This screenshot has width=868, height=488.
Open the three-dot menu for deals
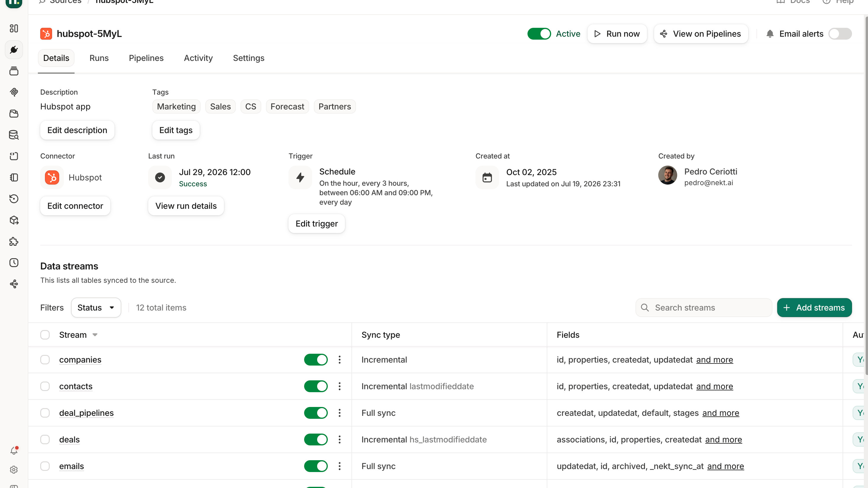coord(340,439)
